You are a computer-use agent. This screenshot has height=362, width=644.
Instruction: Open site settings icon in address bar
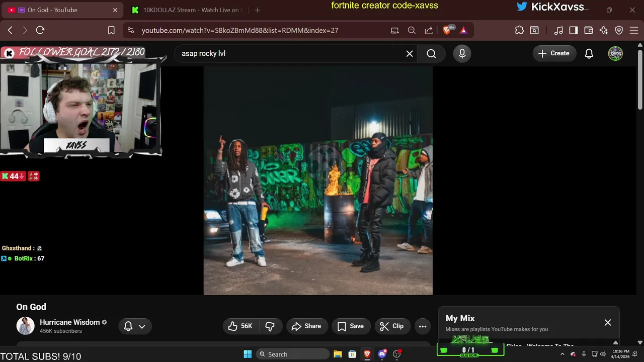(x=131, y=30)
